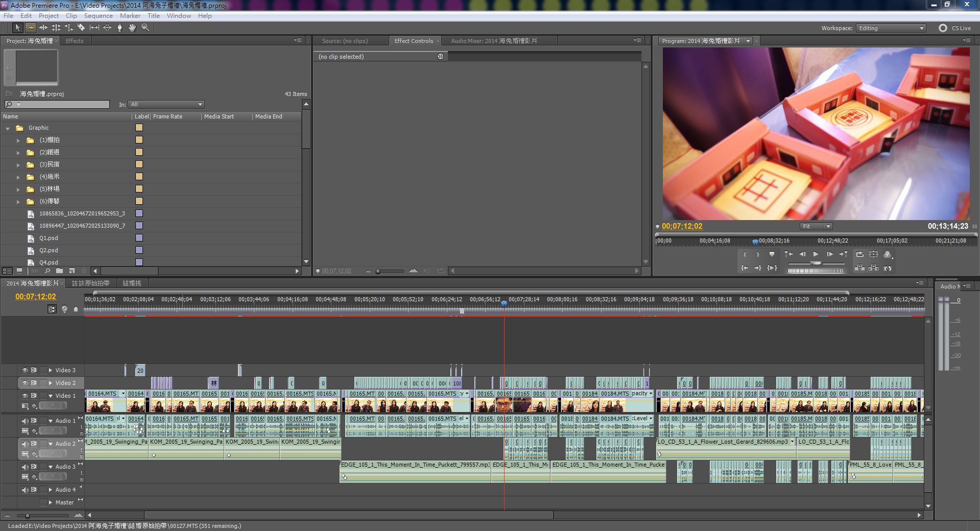The width and height of the screenshot is (980, 531).
Task: Click Set Out Point in Program monitor
Action: [x=758, y=254]
